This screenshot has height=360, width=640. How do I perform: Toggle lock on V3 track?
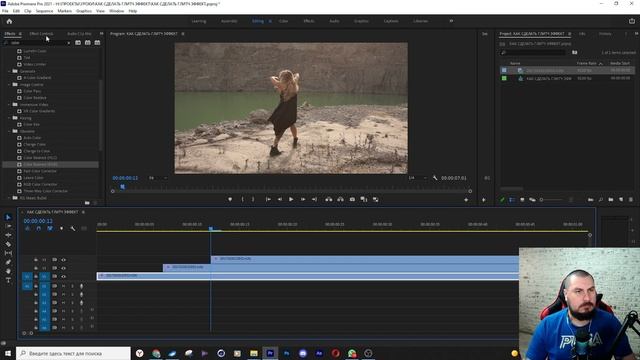36,260
